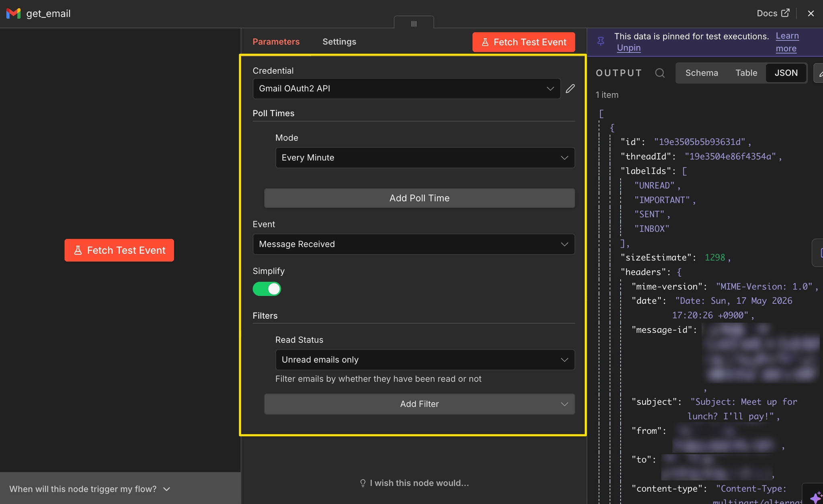Click the "threadId" value in JSON output
823x504 pixels.
pos(730,156)
